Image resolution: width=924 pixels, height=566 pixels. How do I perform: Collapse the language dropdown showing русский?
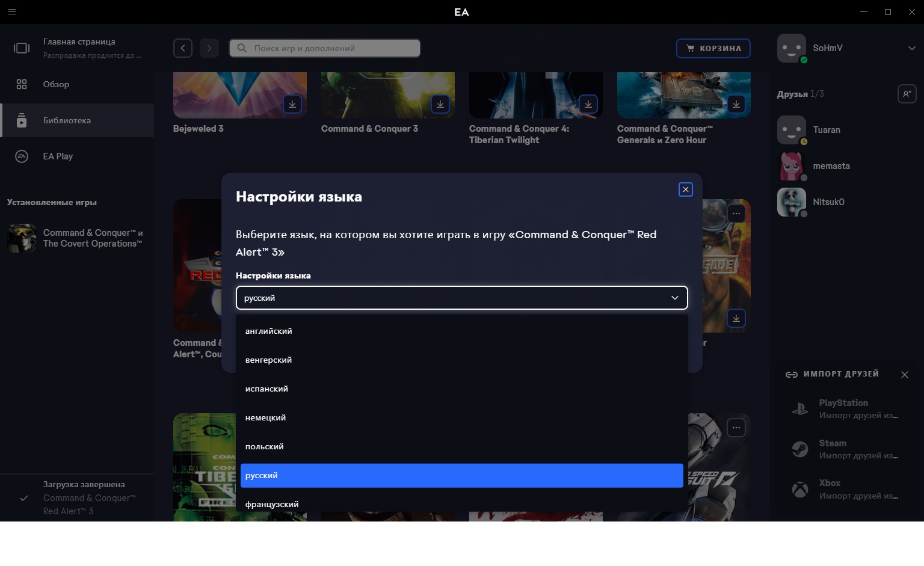point(462,298)
